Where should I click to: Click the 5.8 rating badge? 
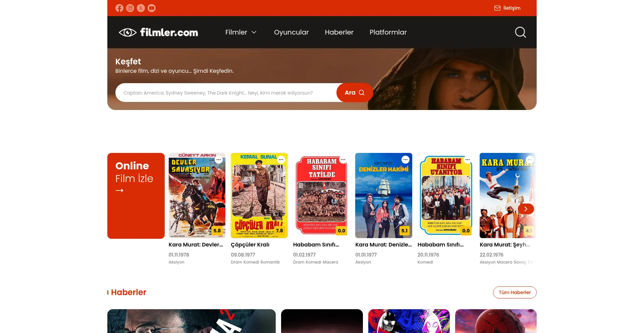pyautogui.click(x=217, y=231)
